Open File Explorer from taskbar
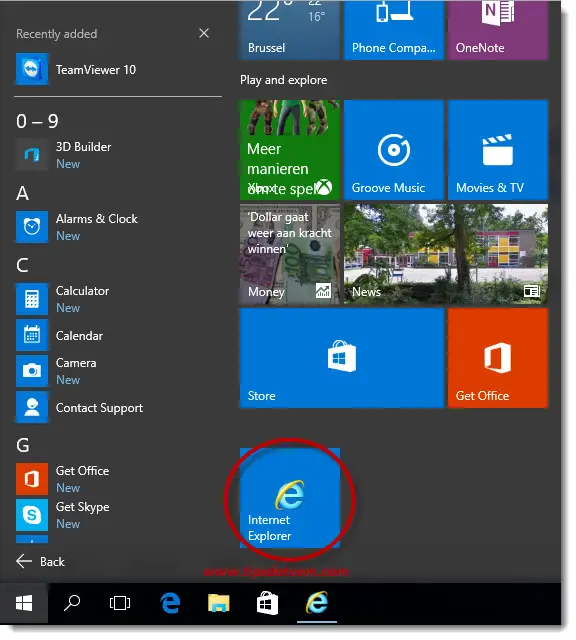Viewport: 576px width, 640px height. (219, 603)
